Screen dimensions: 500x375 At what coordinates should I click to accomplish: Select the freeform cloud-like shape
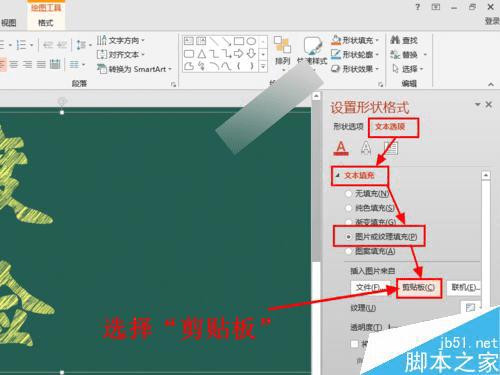(189, 66)
